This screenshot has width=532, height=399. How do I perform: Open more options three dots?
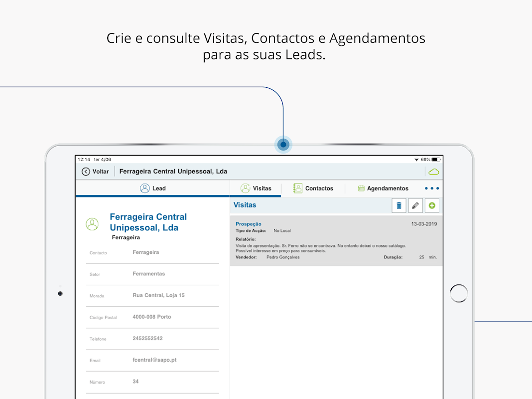click(432, 188)
